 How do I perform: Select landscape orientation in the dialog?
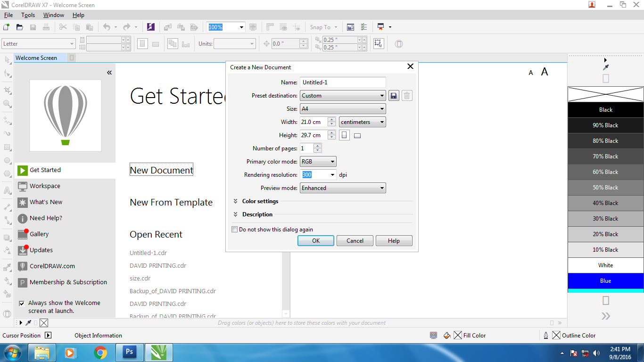(357, 136)
